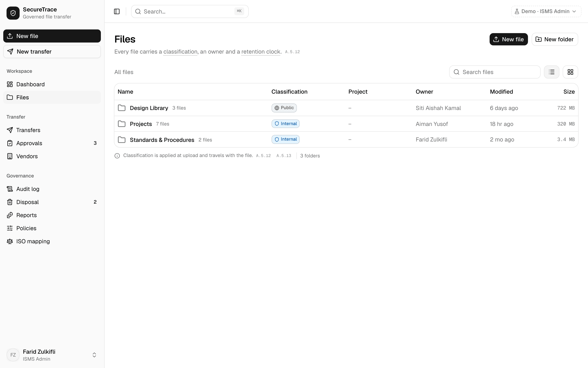Click the Size column header
The height and width of the screenshot is (368, 588).
pos(569,92)
